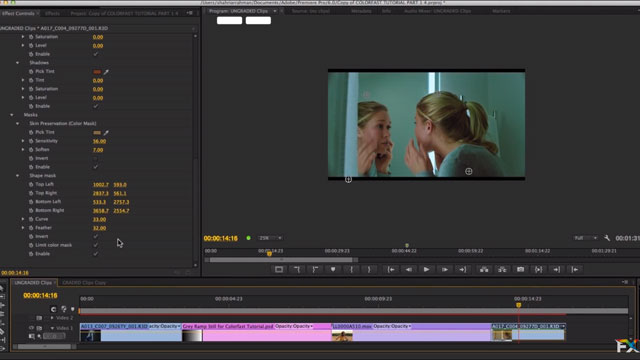Switch to the Project panel tab

tap(124, 13)
